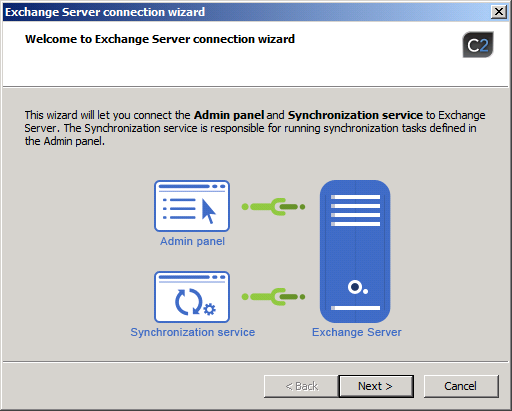Click the 'Welcome to Exchange Server connection wizard' heading
This screenshot has width=512, height=411.
click(160, 39)
